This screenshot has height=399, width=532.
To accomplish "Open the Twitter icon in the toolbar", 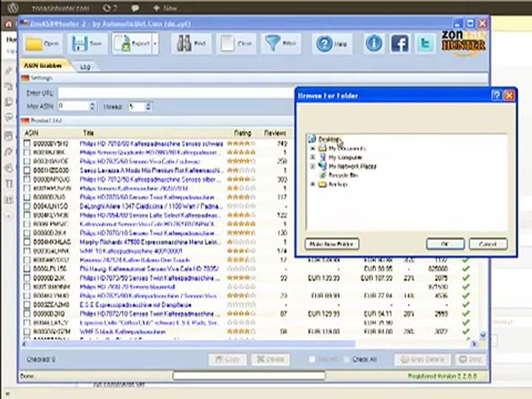I will point(425,43).
